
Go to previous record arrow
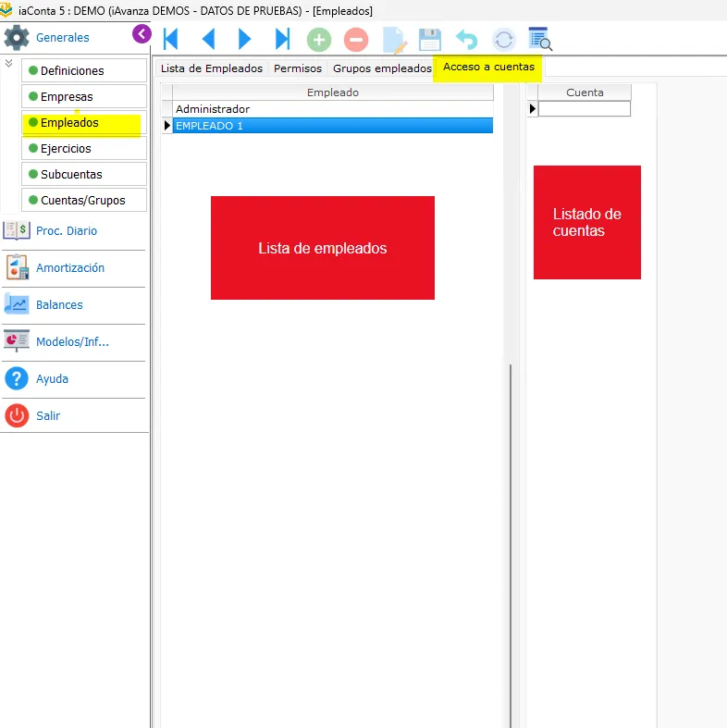tap(208, 39)
